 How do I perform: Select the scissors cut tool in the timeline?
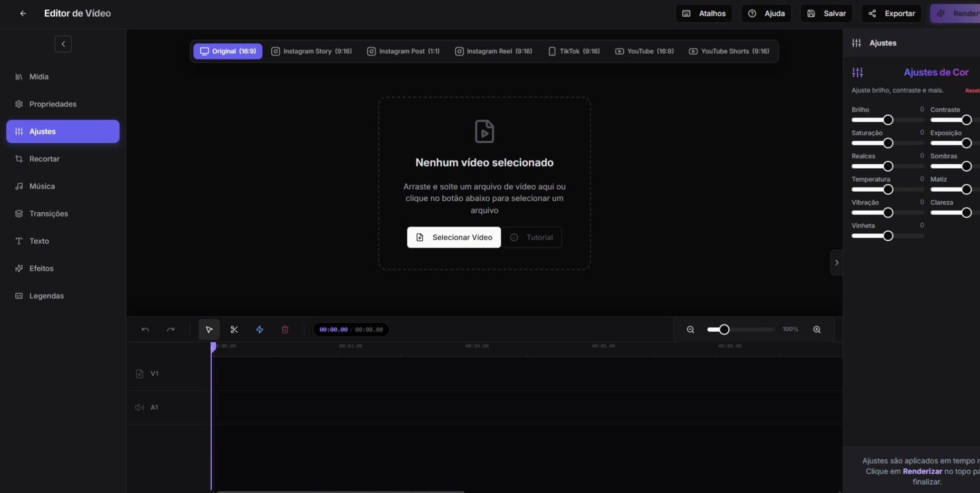tap(234, 329)
